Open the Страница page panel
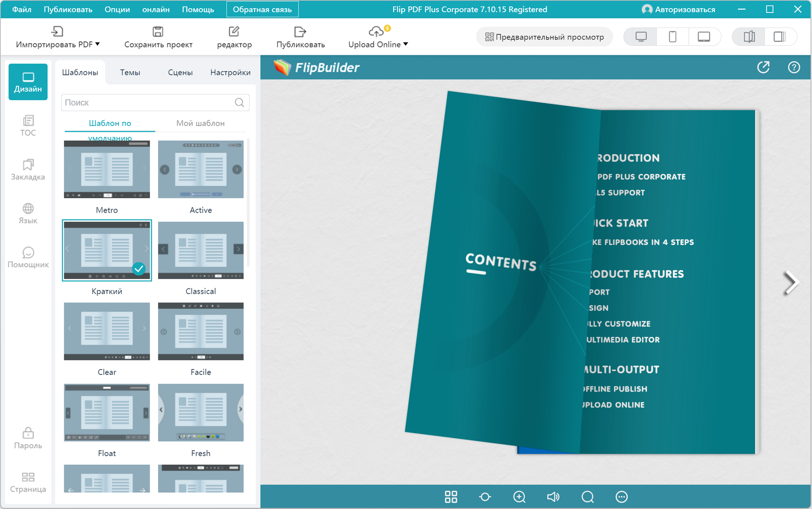 click(28, 483)
